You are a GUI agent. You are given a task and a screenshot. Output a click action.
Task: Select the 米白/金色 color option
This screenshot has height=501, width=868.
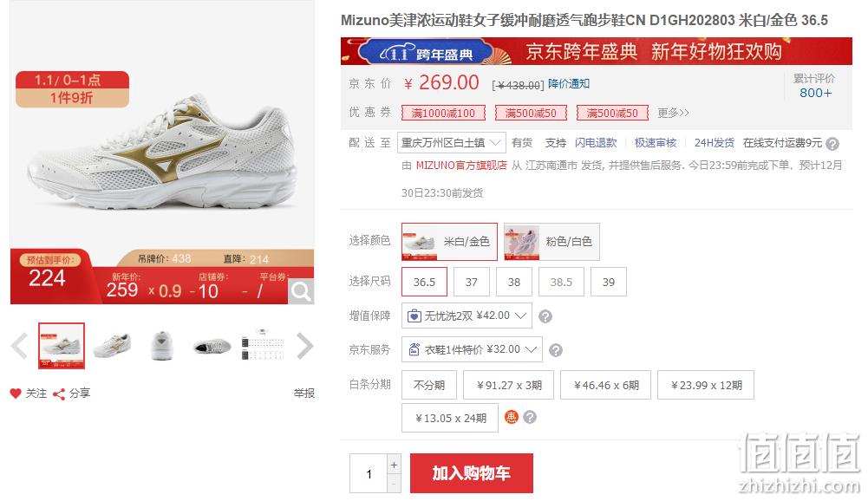coord(449,242)
